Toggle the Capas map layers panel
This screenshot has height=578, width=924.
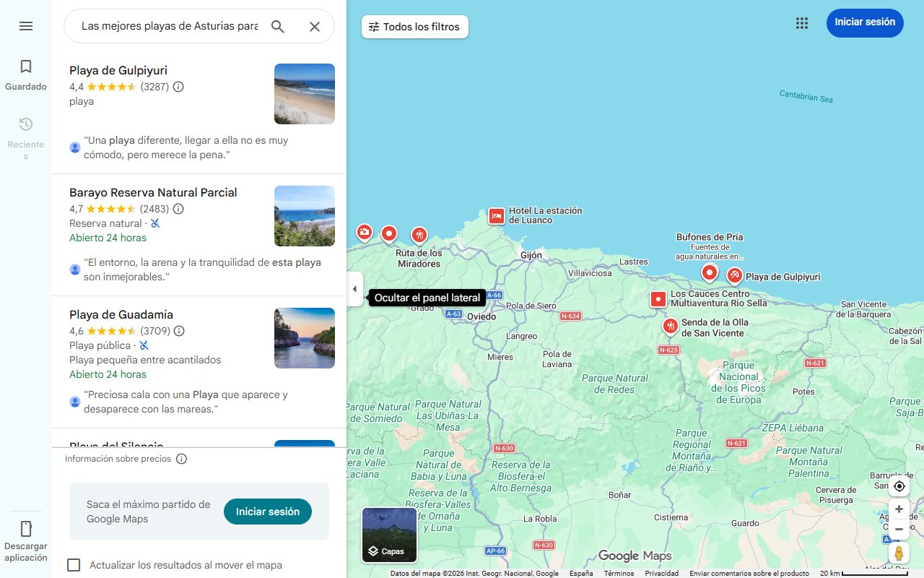point(388,535)
